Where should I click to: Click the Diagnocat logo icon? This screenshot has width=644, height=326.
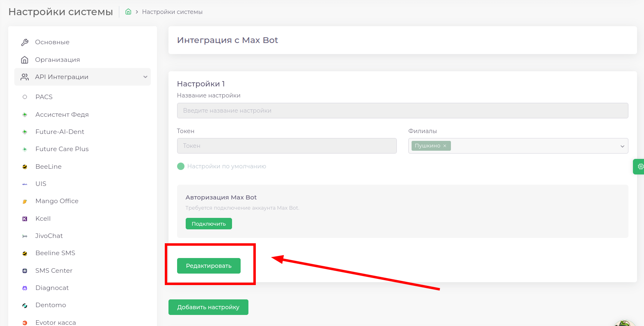25,288
